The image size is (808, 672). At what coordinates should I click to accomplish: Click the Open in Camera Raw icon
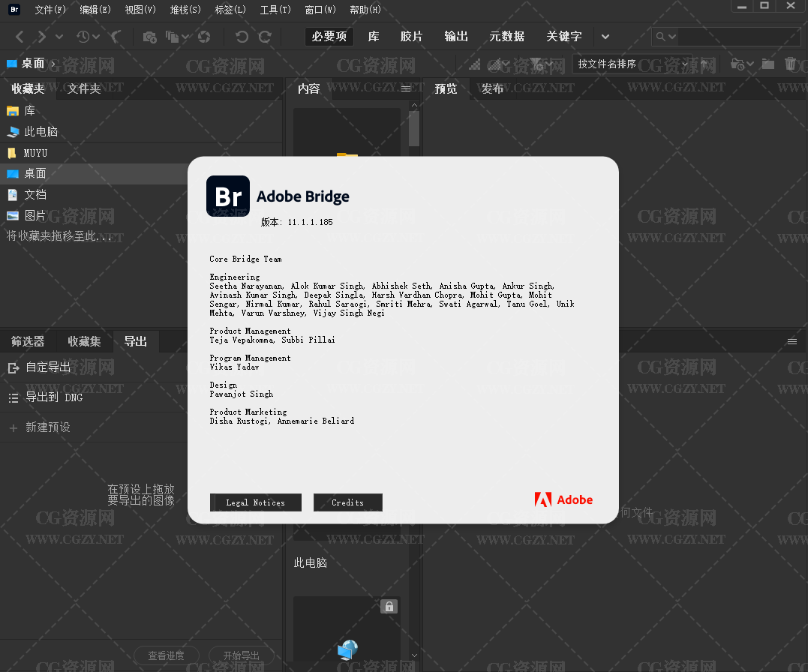[x=204, y=37]
